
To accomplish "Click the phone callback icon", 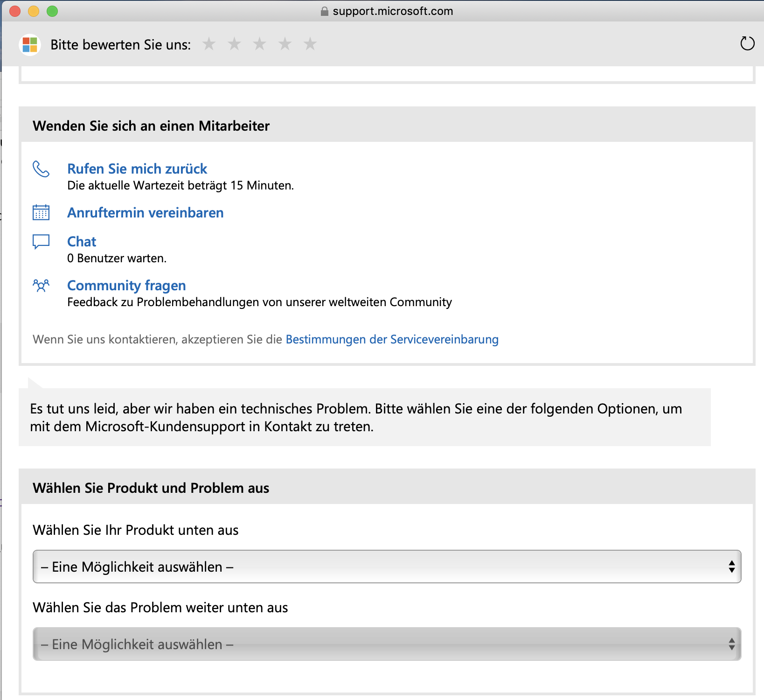I will coord(41,169).
